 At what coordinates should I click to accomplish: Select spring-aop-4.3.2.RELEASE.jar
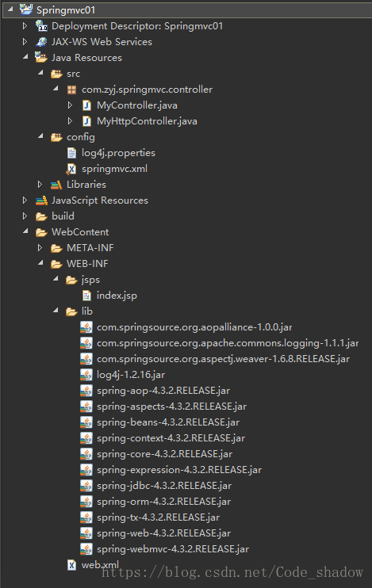[163, 391]
